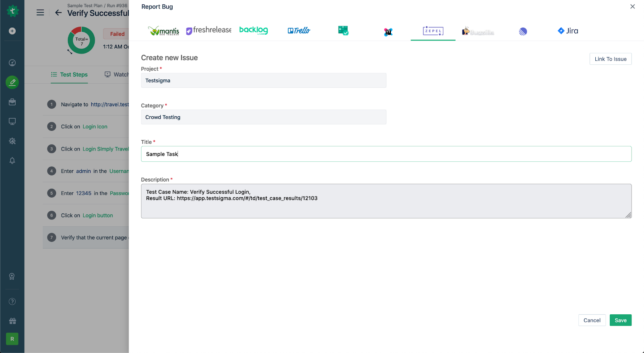Select step 2 Click on Login Icon
Viewport: 644px width, 353px height.
tap(86, 126)
